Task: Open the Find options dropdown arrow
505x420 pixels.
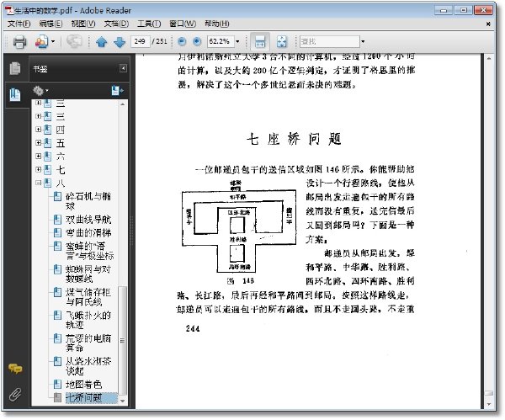Action: (363, 41)
